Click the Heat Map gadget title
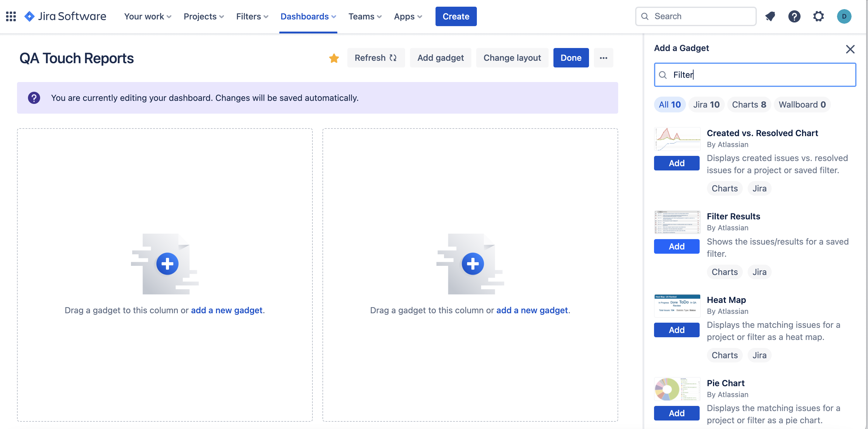The image size is (868, 429). [x=726, y=300]
